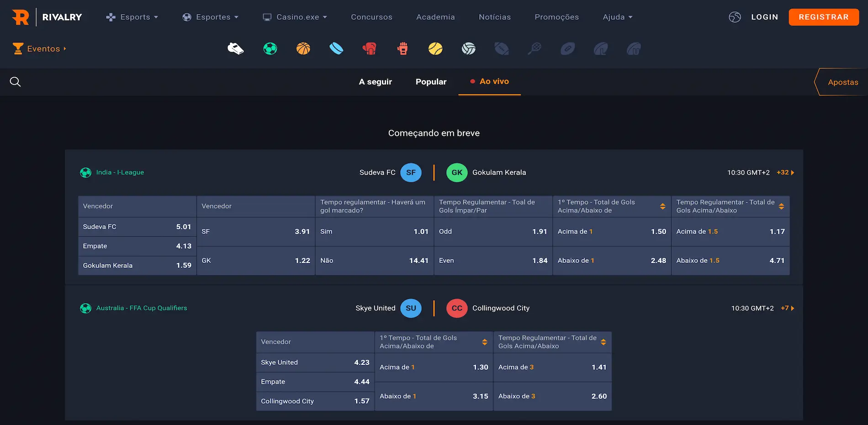This screenshot has height=425, width=868.
Task: Pick the yellow tennis ball icon
Action: (x=435, y=48)
